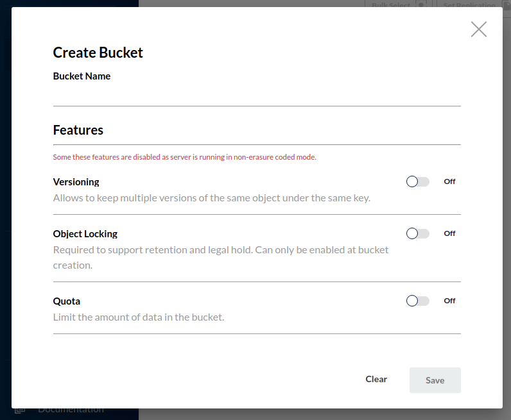Toggle the Quota switch on
The image size is (511, 420).
(x=417, y=301)
